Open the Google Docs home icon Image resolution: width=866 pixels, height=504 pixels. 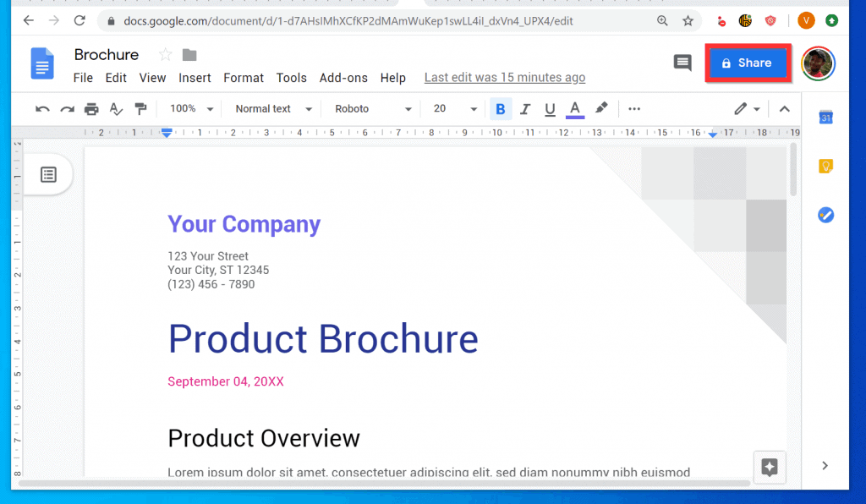(42, 63)
